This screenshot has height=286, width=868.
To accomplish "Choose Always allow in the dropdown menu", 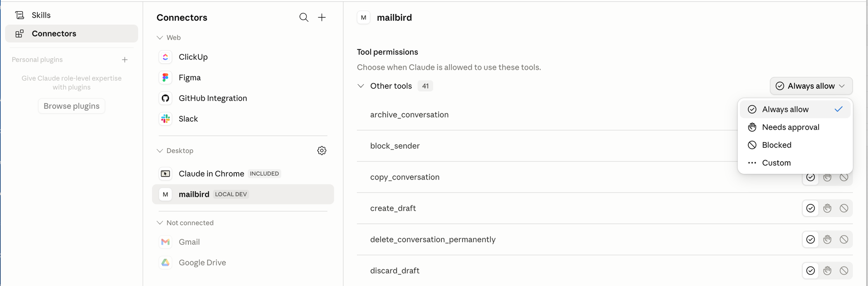I will [795, 110].
